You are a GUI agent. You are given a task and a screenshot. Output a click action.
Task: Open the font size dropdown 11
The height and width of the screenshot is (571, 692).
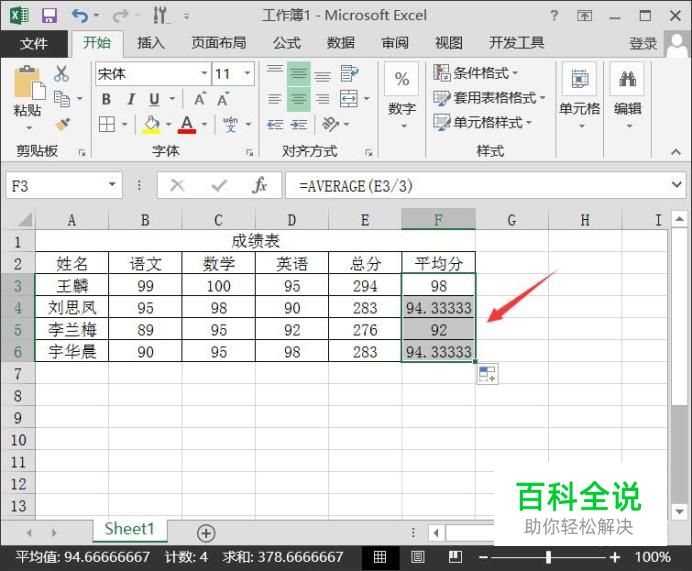(x=247, y=73)
